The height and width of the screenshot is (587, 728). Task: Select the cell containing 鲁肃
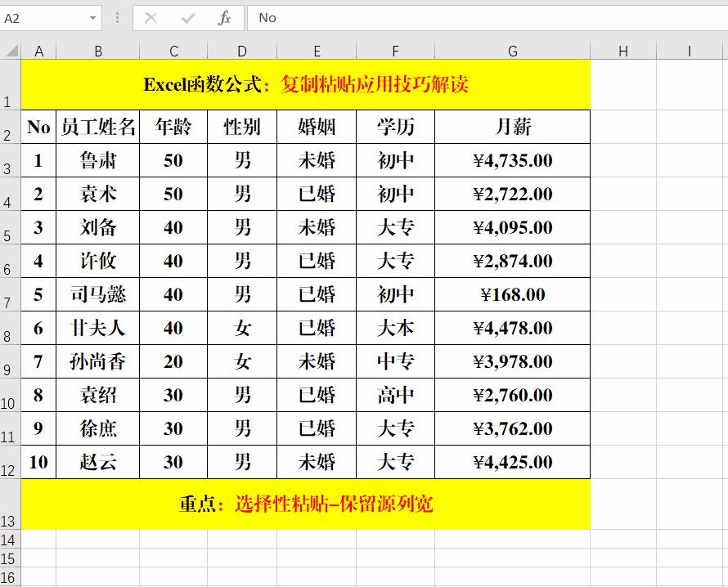[x=98, y=161]
